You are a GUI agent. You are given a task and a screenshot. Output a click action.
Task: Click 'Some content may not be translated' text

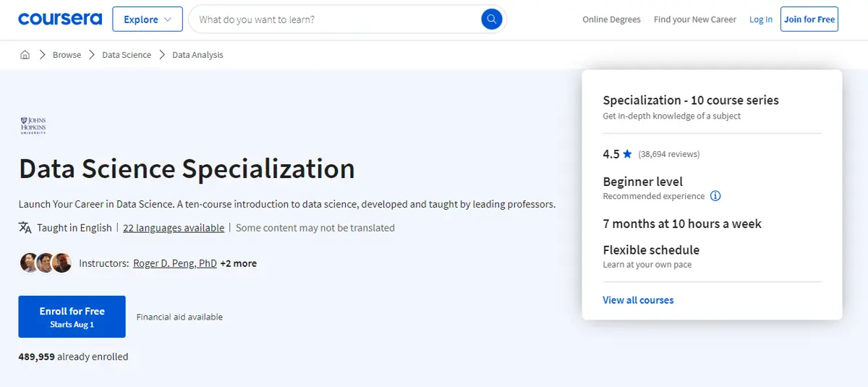(315, 228)
